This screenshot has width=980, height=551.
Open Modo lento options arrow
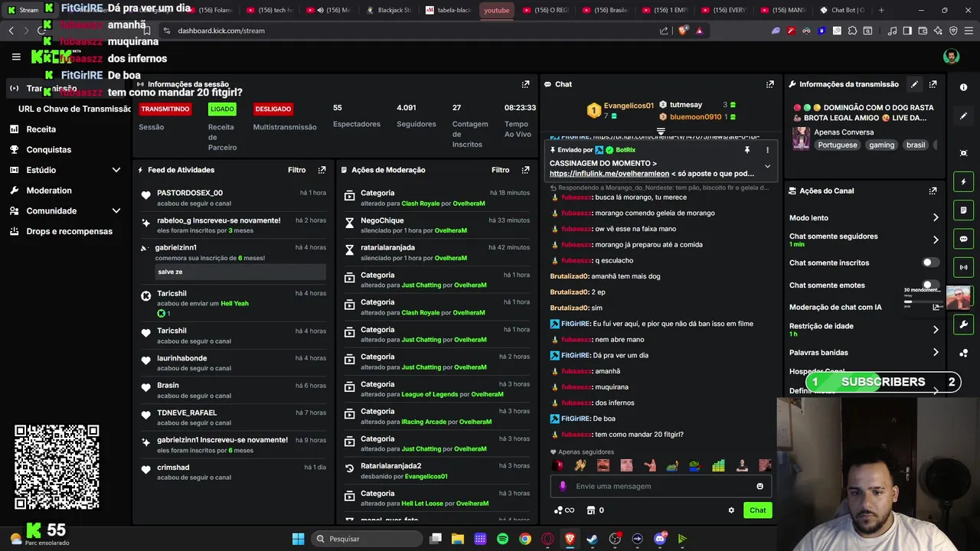click(935, 218)
